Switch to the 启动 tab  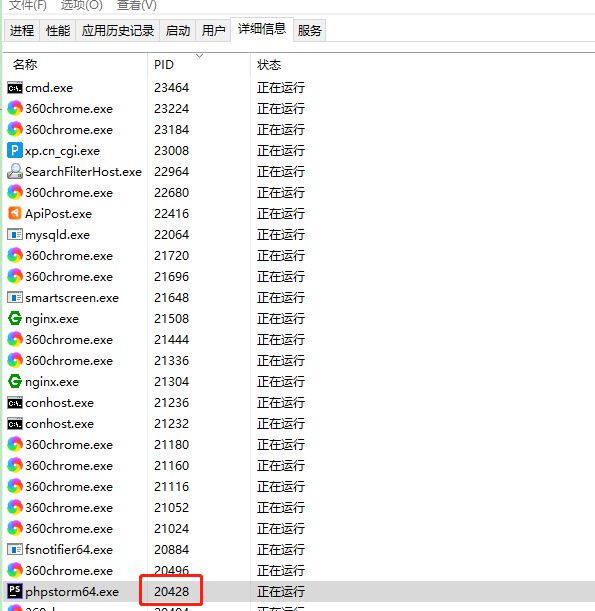pyautogui.click(x=178, y=30)
